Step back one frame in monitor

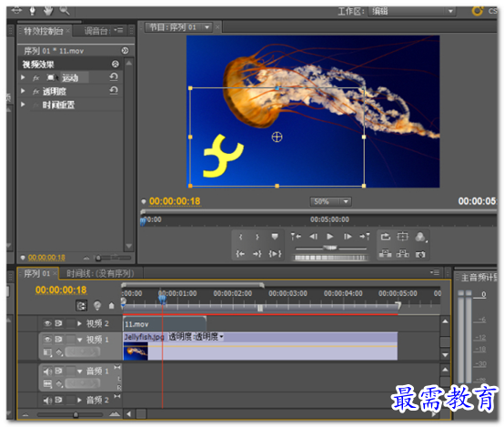coord(313,237)
